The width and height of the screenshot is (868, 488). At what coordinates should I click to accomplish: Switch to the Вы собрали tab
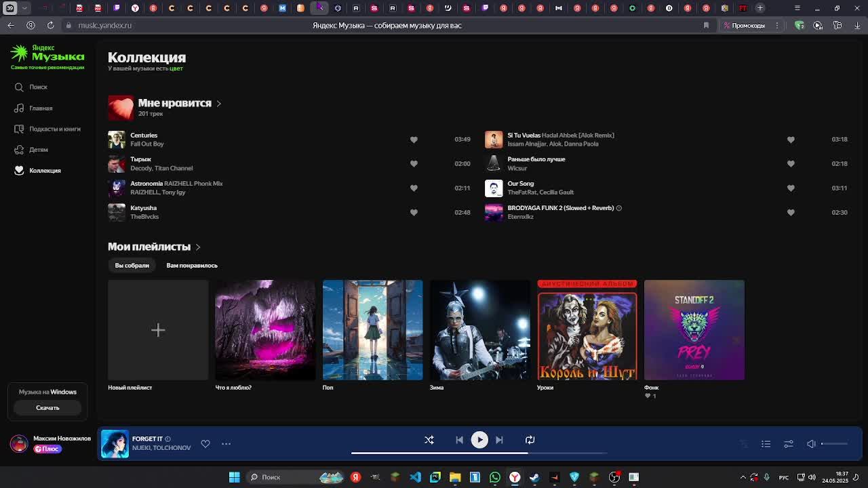pyautogui.click(x=132, y=266)
